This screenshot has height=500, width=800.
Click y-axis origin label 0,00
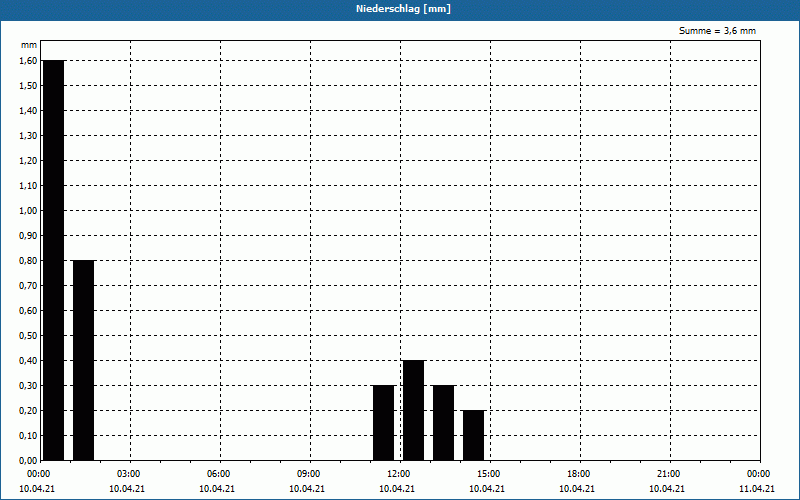pyautogui.click(x=28, y=460)
